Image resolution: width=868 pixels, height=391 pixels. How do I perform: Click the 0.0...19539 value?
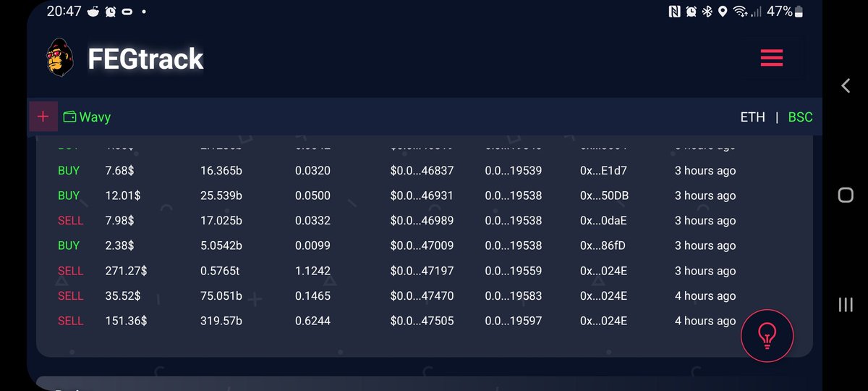(514, 171)
